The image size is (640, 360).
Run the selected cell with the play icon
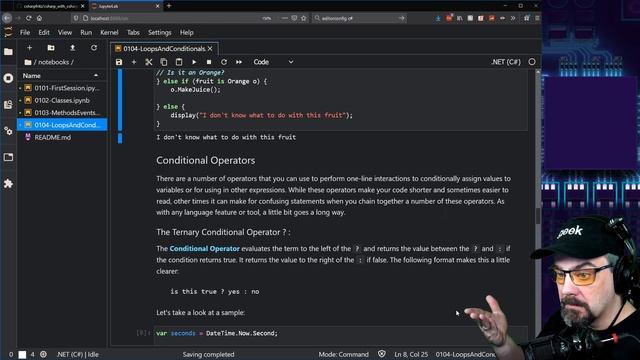tap(194, 62)
